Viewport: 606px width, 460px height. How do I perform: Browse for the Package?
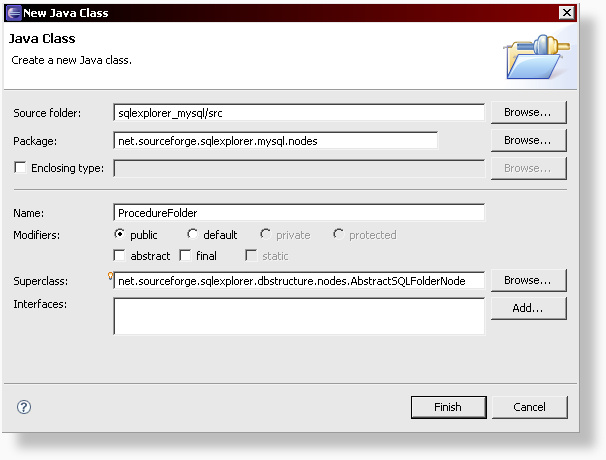pos(528,140)
